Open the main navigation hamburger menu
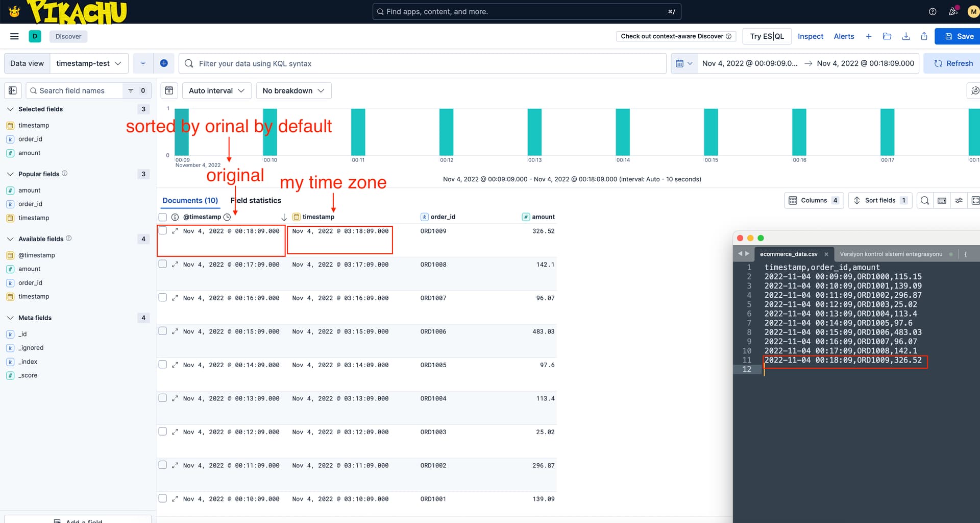 [x=14, y=36]
